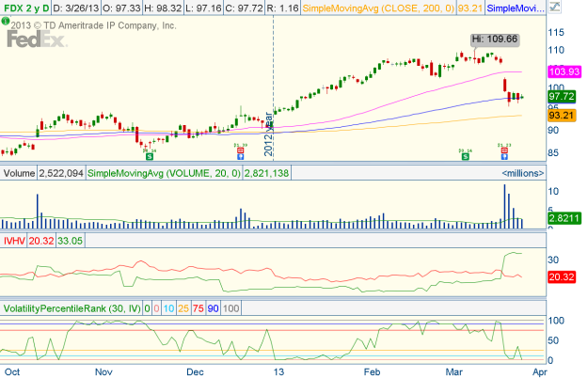This screenshot has width=588, height=378.
Task: Click the green dividend icon near November
Action: pos(148,157)
